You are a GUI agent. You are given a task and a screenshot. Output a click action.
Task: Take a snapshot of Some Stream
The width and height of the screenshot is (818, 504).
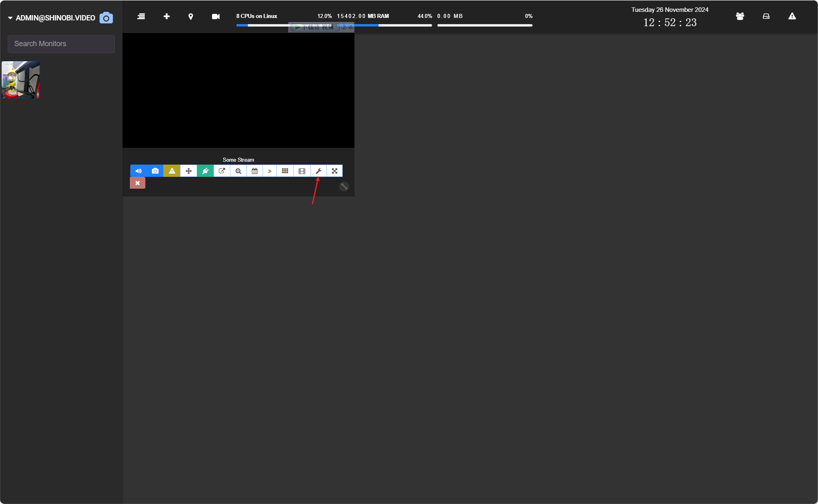coord(155,171)
